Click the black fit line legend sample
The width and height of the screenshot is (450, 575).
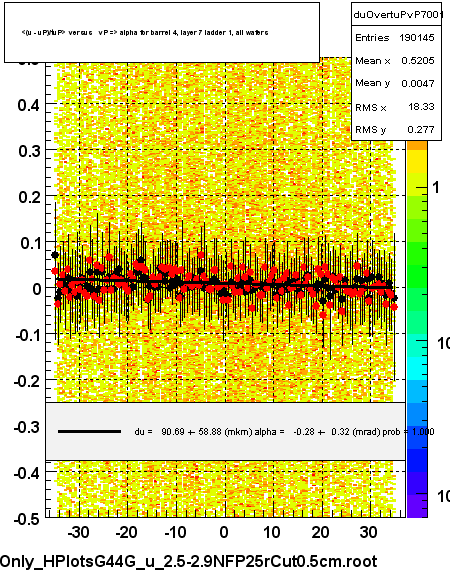(89, 432)
